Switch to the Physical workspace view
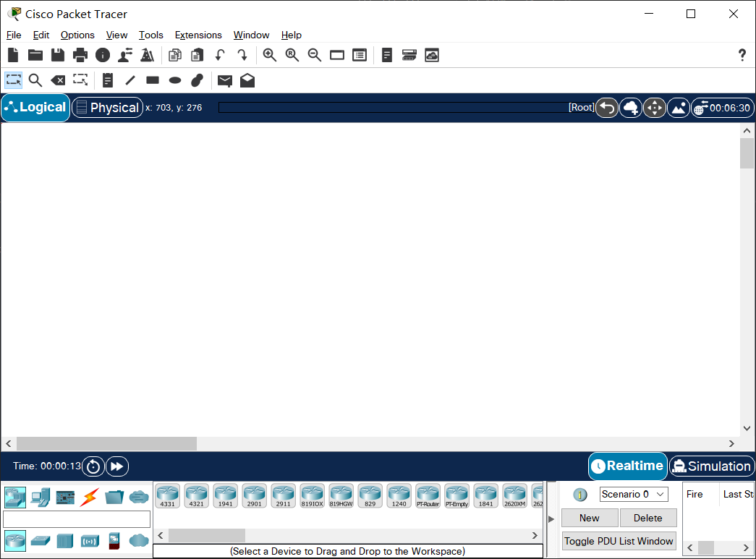The width and height of the screenshot is (756, 559). [108, 108]
